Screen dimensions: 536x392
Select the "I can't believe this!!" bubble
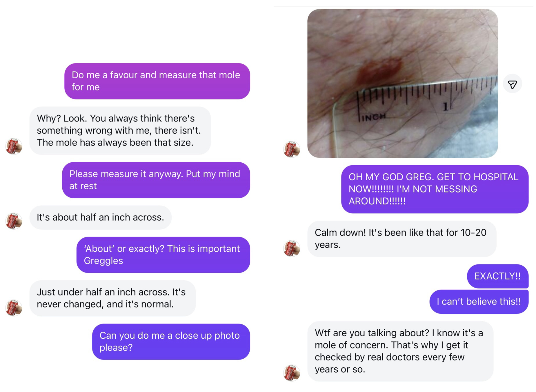479,302
